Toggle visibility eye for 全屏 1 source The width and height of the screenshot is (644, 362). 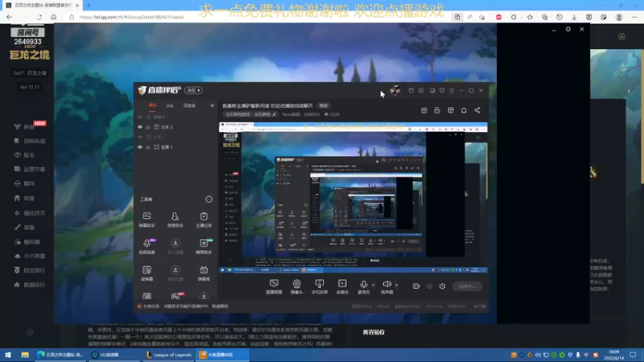click(140, 147)
